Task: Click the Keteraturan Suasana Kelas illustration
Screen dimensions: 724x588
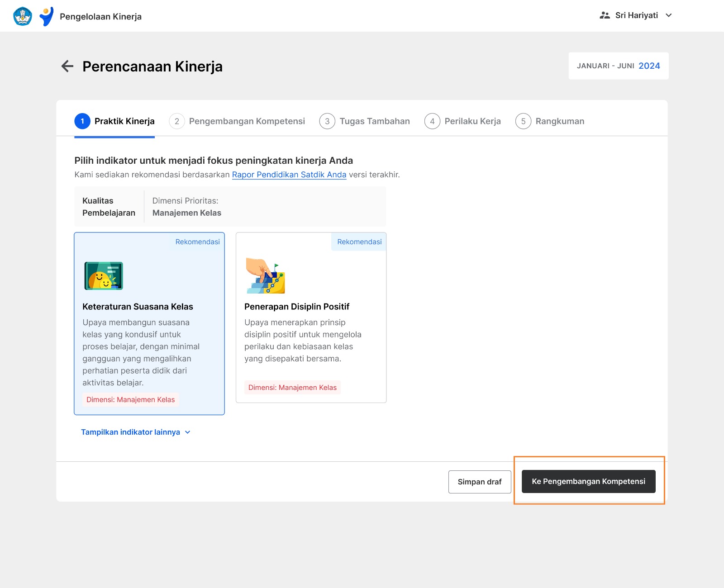Action: click(x=104, y=276)
